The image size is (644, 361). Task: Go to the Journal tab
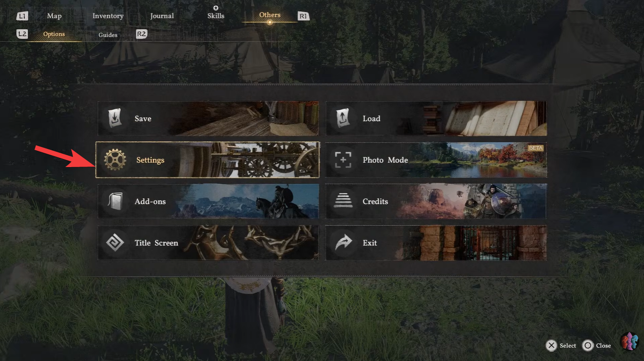[162, 16]
